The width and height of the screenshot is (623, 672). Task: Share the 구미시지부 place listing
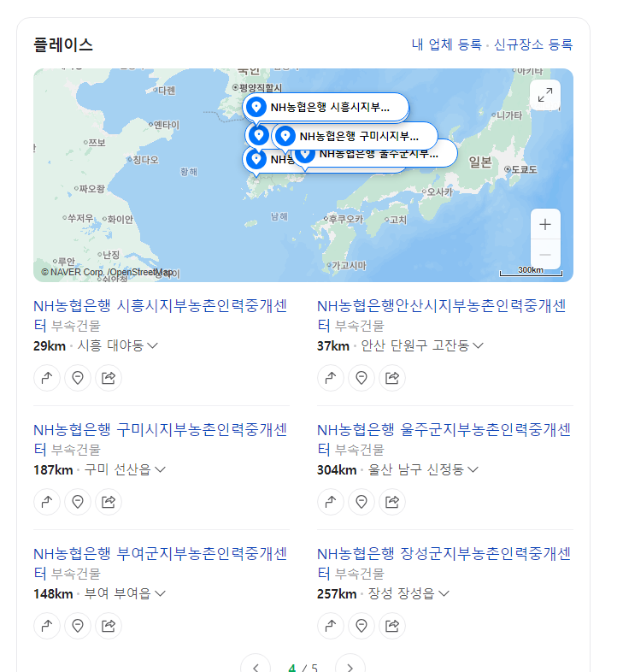(x=109, y=502)
